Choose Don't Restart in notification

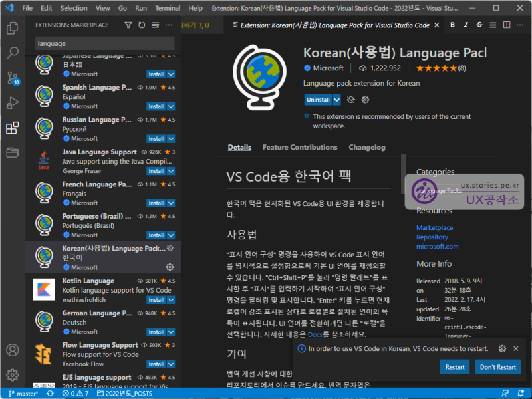[x=497, y=367]
